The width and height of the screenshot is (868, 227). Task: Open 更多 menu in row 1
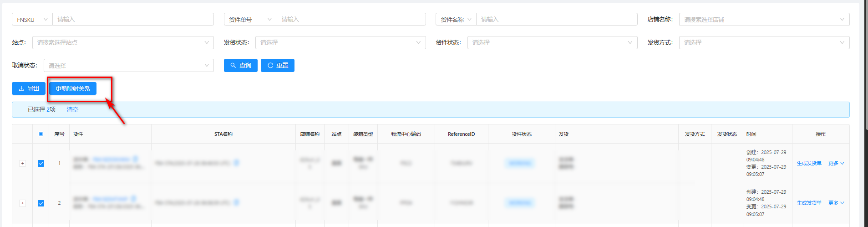click(836, 163)
